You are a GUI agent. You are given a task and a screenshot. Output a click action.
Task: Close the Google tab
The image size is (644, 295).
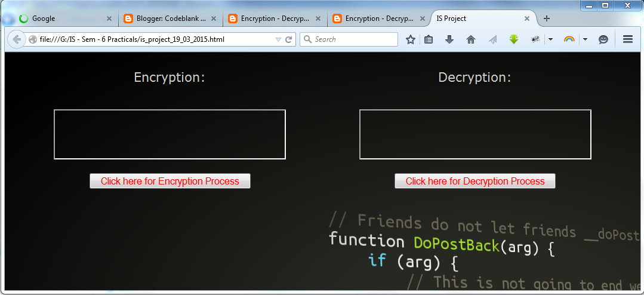109,19
